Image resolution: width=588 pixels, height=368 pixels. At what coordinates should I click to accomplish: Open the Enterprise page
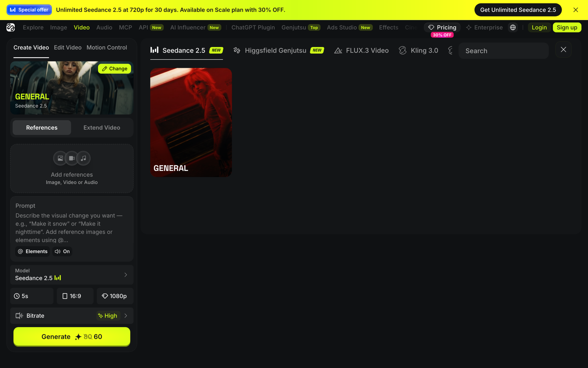coord(484,28)
